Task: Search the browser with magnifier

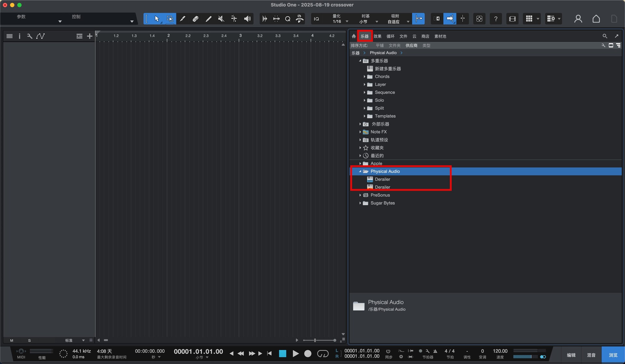Action: pos(605,36)
